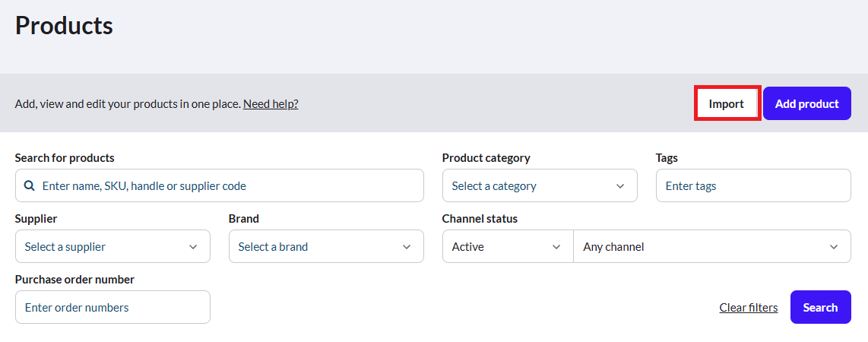Click the Import button
868x342 pixels.
click(727, 103)
